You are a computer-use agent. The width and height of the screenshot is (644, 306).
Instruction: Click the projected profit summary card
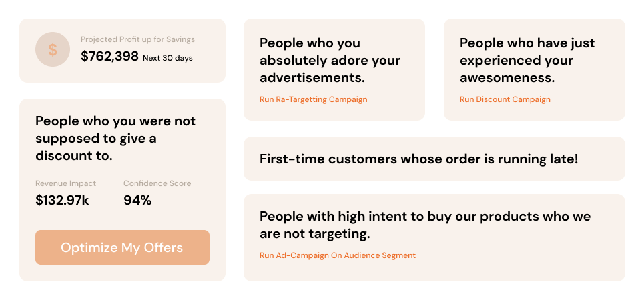click(122, 51)
